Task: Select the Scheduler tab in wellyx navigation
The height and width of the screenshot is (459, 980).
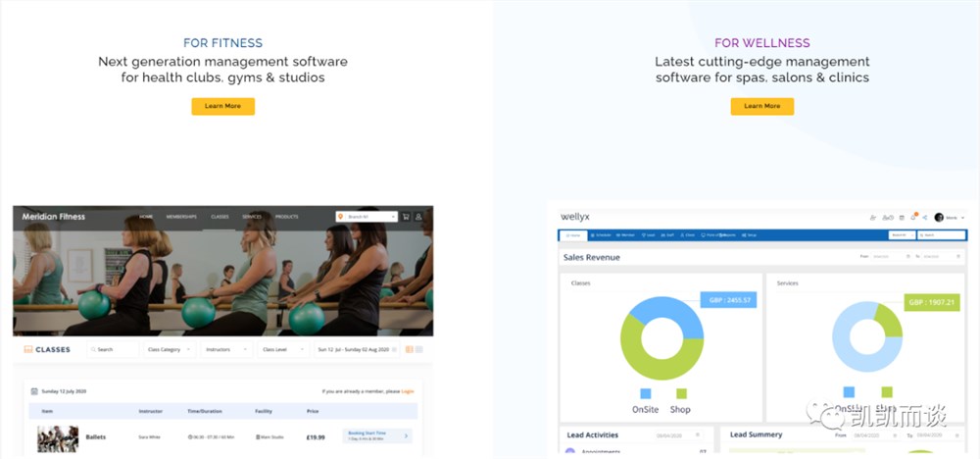Action: point(601,235)
